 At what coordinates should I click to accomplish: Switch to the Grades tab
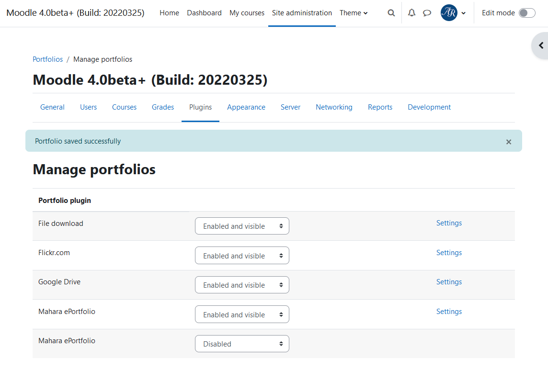pyautogui.click(x=163, y=107)
